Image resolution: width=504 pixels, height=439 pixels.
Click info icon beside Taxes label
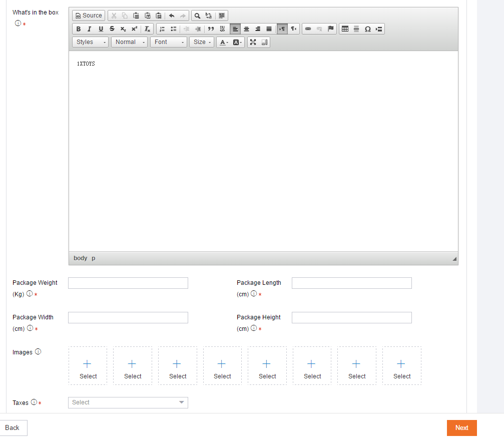(x=34, y=402)
